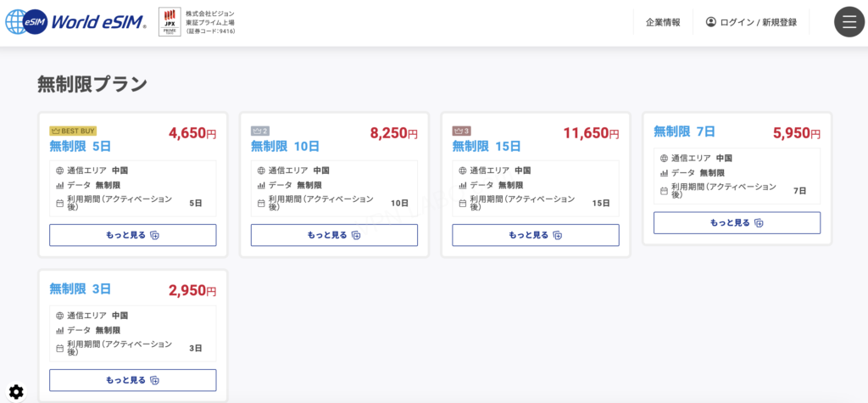Viewport: 868px width, 403px height.
Task: Click the rank 2 crown badge
Action: (259, 131)
